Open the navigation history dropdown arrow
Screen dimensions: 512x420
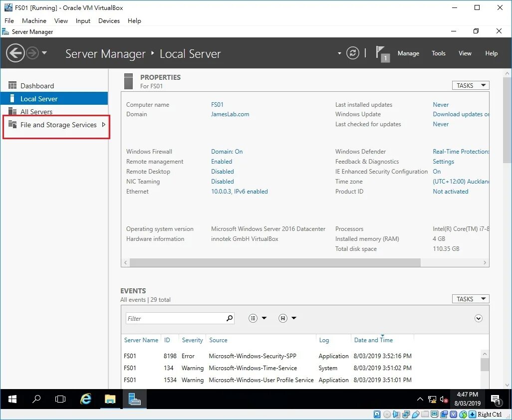click(44, 52)
